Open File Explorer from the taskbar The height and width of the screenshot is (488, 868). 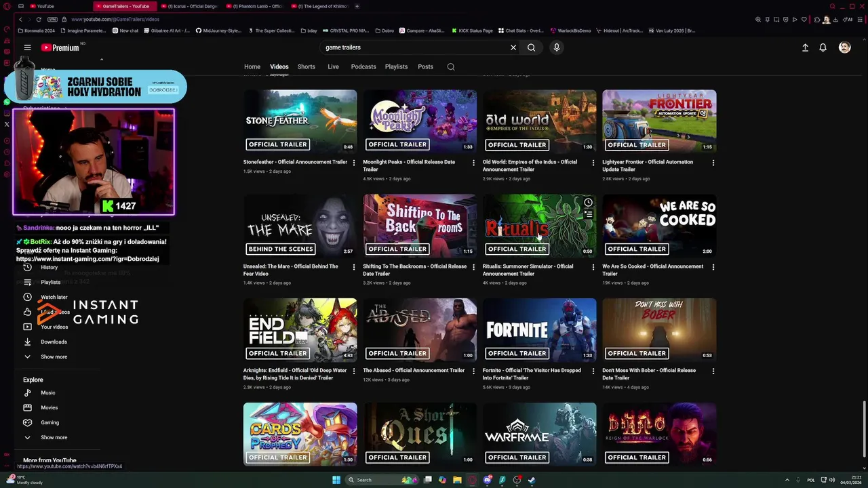(457, 480)
